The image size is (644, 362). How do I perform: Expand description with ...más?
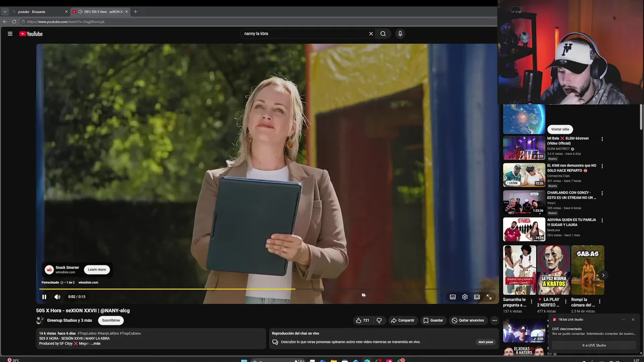(x=96, y=343)
